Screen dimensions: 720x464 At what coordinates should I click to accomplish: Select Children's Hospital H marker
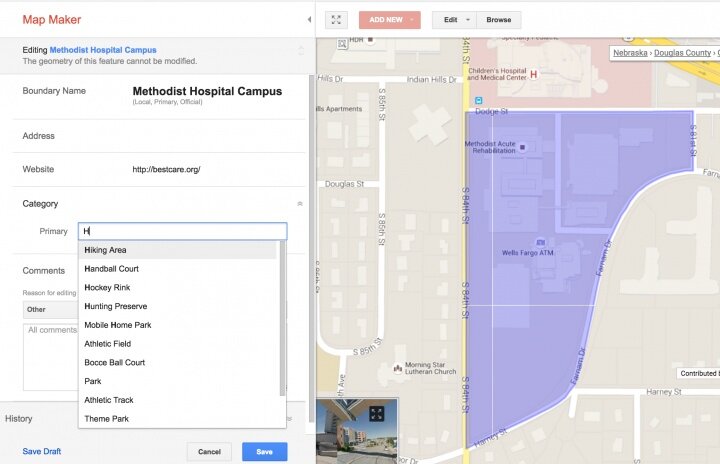[533, 74]
